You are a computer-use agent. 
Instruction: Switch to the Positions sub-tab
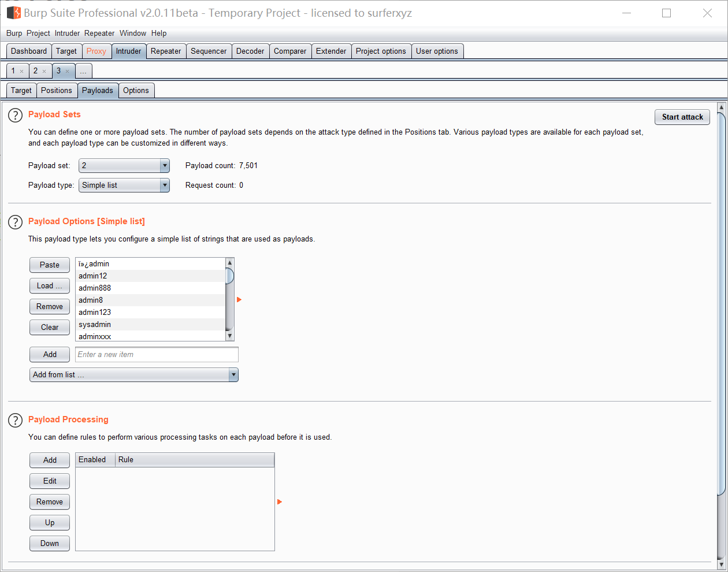tap(57, 91)
